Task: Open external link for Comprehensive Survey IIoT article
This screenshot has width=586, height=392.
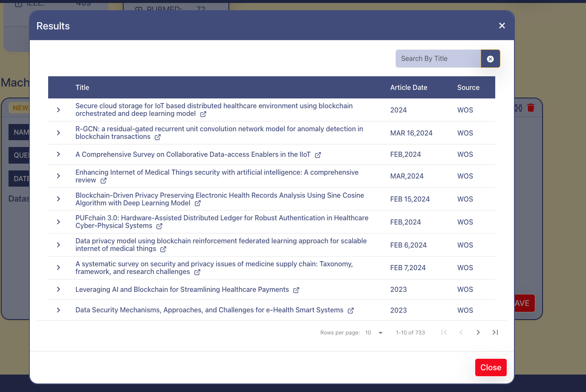Action: tap(318, 155)
